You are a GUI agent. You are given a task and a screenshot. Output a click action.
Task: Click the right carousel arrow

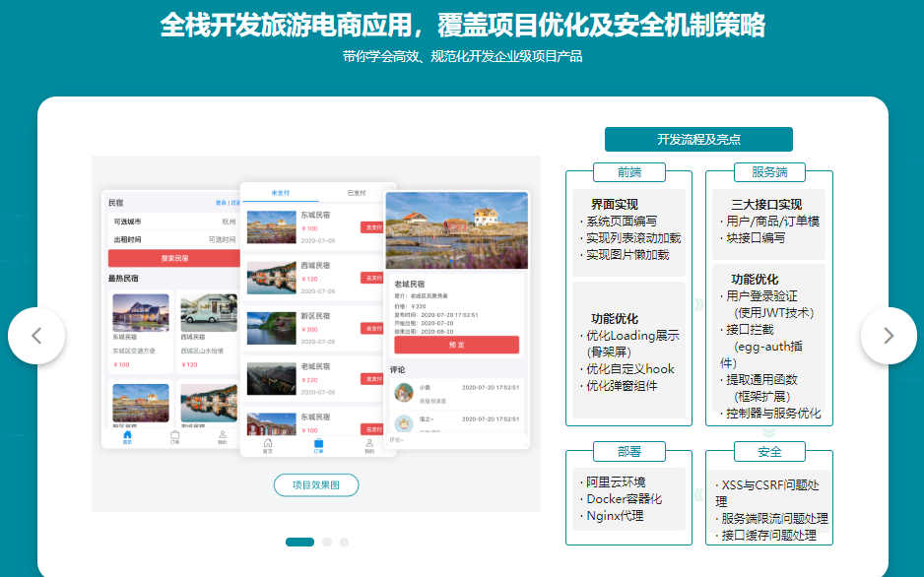tap(888, 335)
